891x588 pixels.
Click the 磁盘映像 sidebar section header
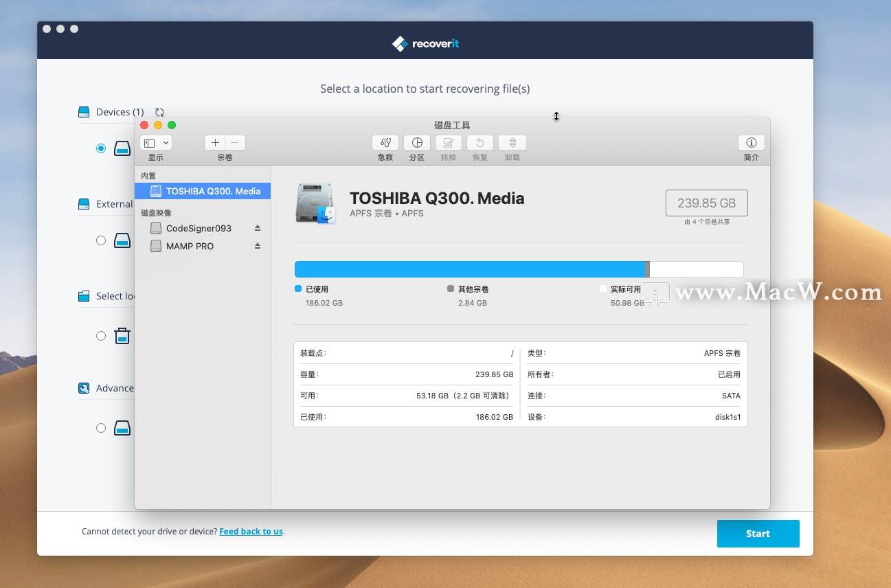[156, 213]
